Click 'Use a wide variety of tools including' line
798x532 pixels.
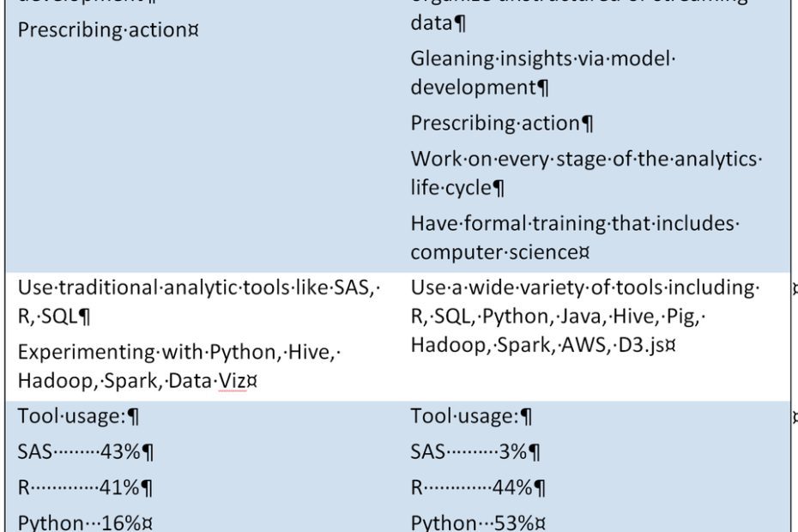click(x=583, y=287)
